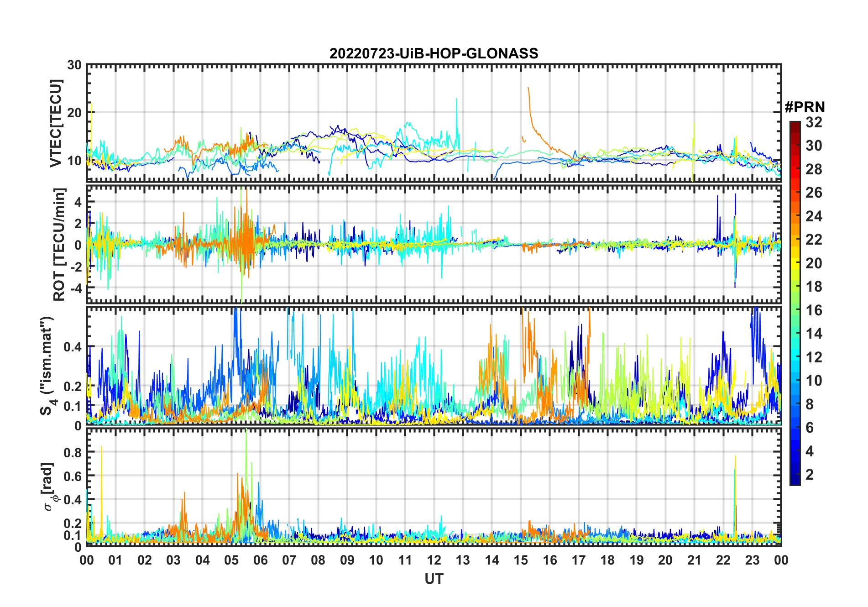
Task: Click the #PRN colorbar title
Action: [805, 107]
